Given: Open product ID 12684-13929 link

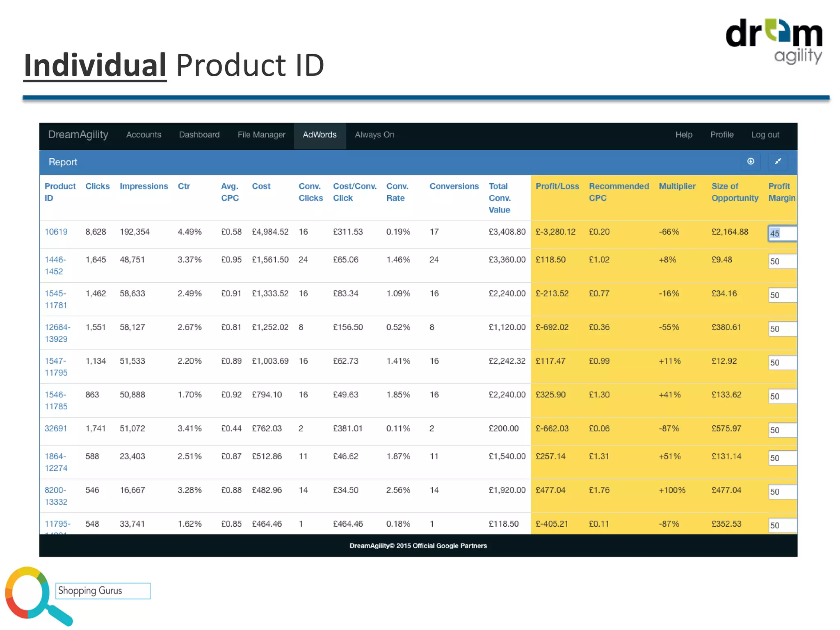Looking at the screenshot, I should tap(57, 333).
